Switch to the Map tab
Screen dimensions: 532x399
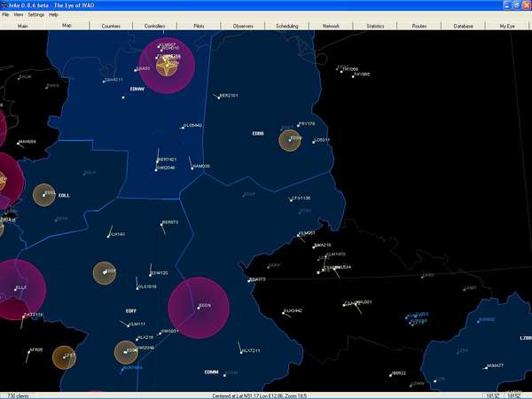pos(66,26)
